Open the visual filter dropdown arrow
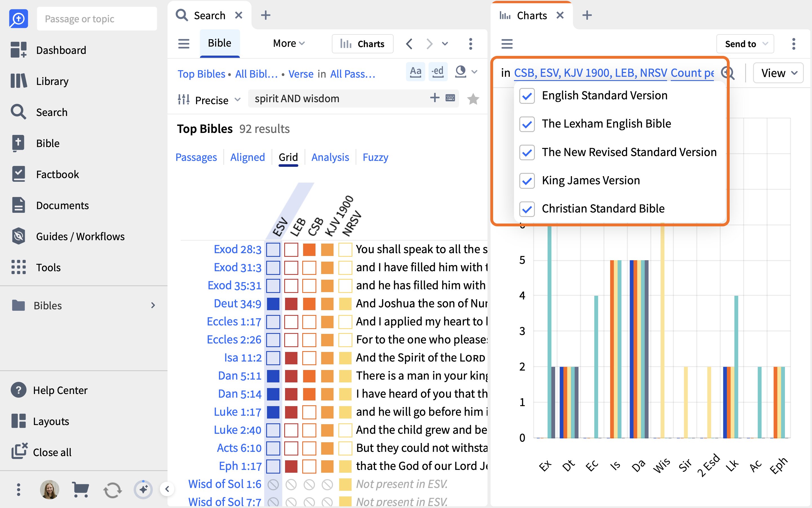Screen dimensions: 812x508 pyautogui.click(x=474, y=72)
